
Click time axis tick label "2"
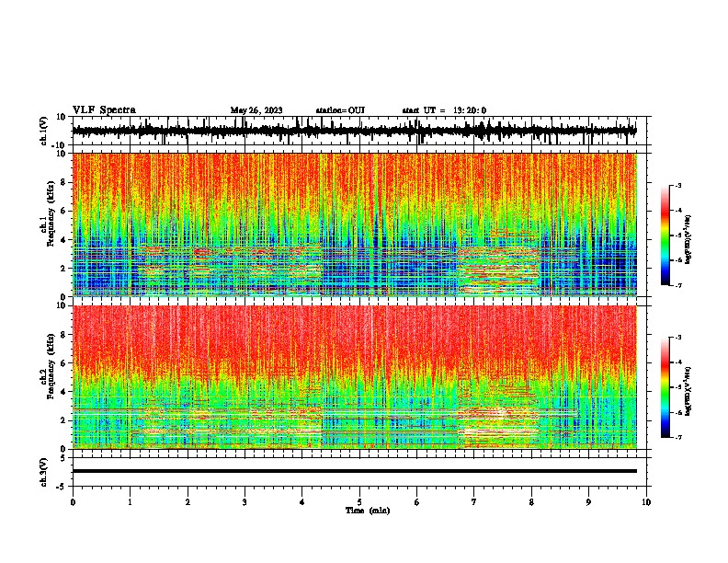(x=188, y=502)
